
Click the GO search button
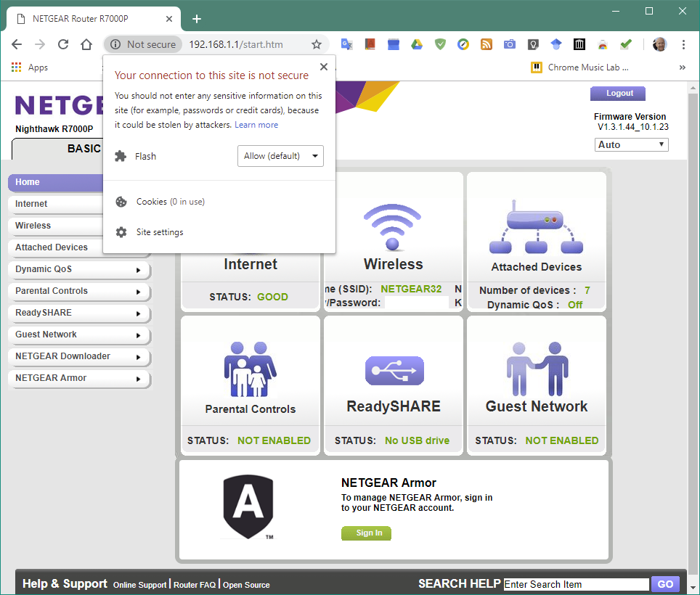[x=665, y=584]
